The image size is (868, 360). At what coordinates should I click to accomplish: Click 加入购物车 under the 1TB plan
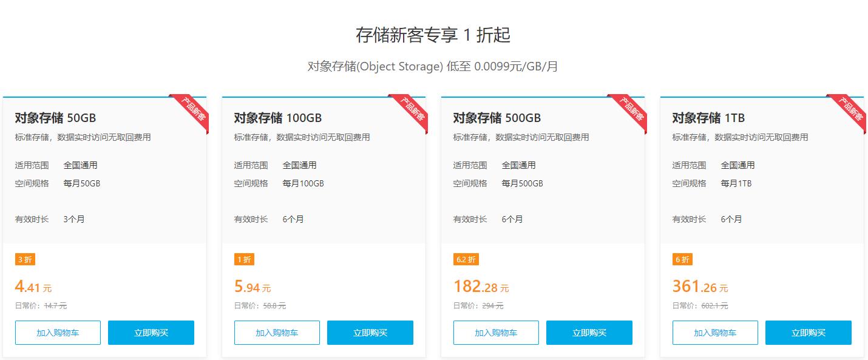(715, 333)
